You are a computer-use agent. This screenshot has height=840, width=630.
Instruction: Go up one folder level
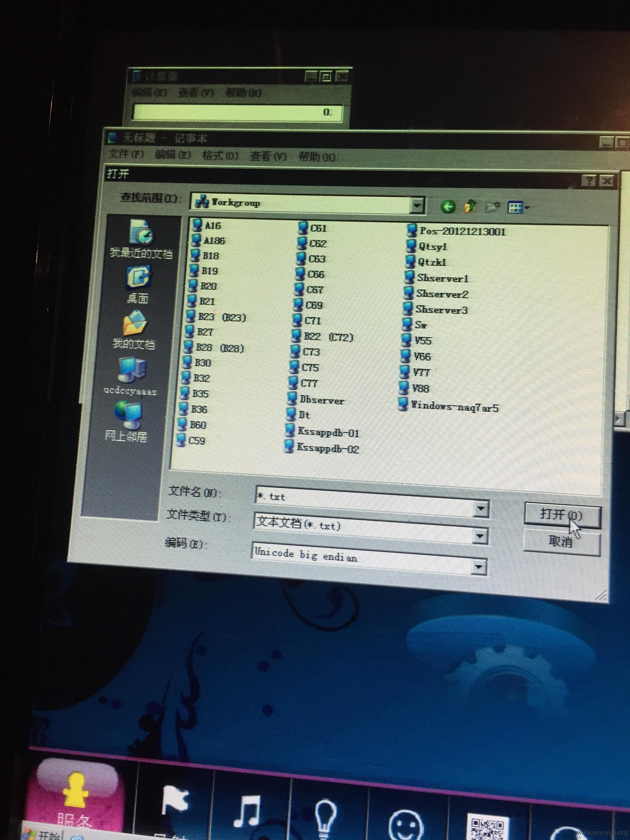[470, 207]
